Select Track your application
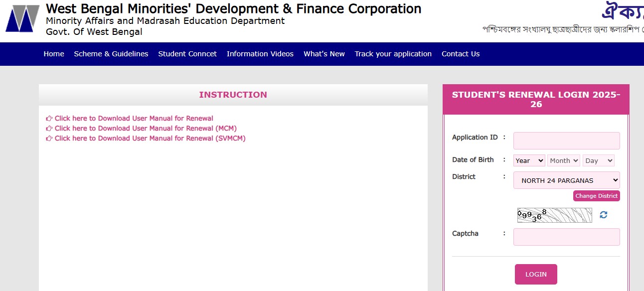The width and height of the screenshot is (644, 291). coord(393,54)
